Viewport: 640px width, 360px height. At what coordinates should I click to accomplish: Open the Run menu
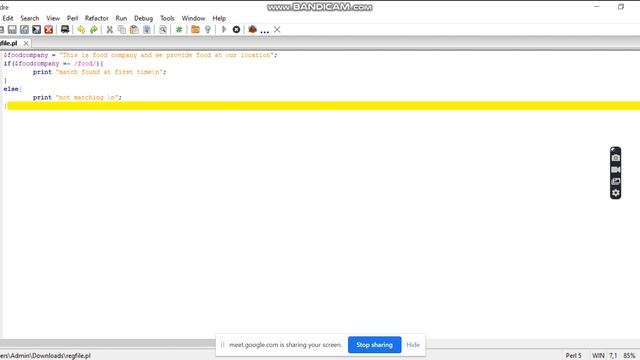121,18
